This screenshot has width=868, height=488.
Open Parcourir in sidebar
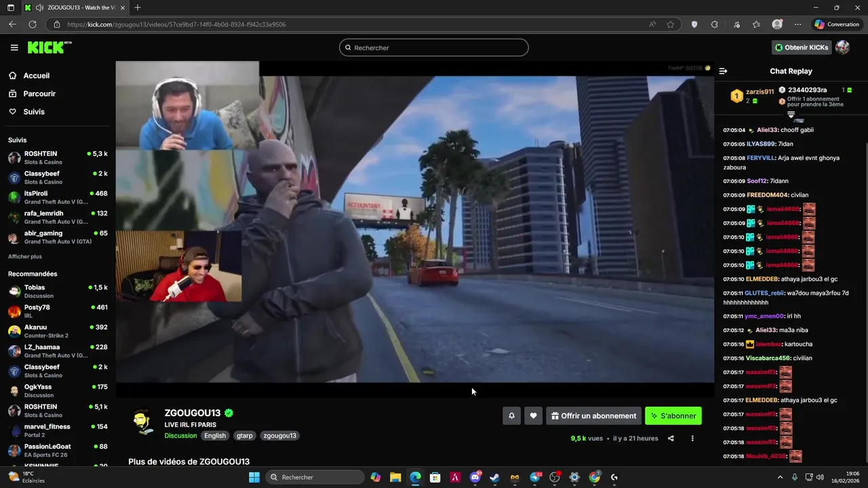click(x=39, y=94)
